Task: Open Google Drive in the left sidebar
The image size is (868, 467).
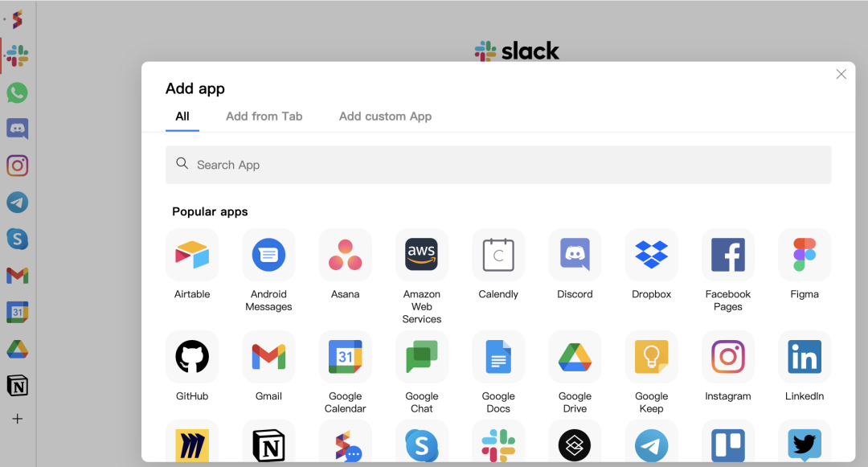Action: [x=17, y=349]
